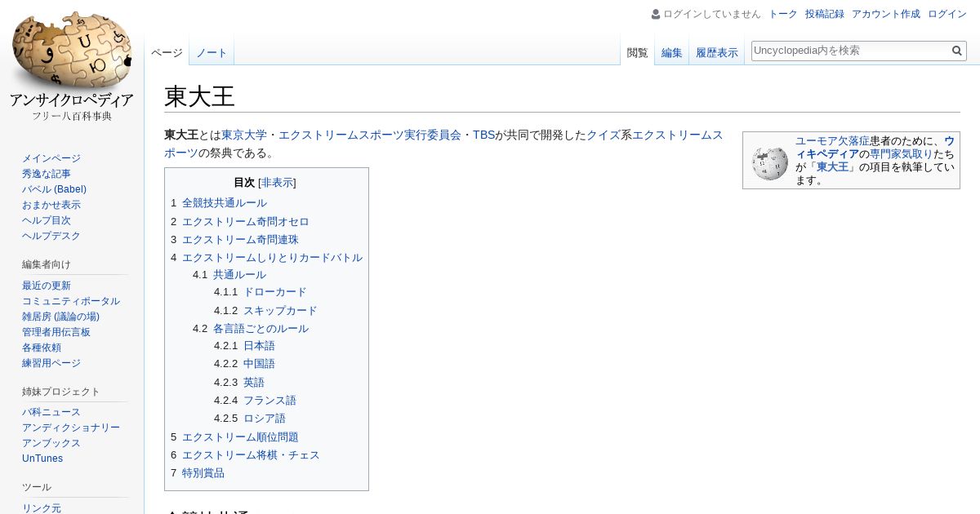Select the 閲覧 tab

(x=637, y=53)
